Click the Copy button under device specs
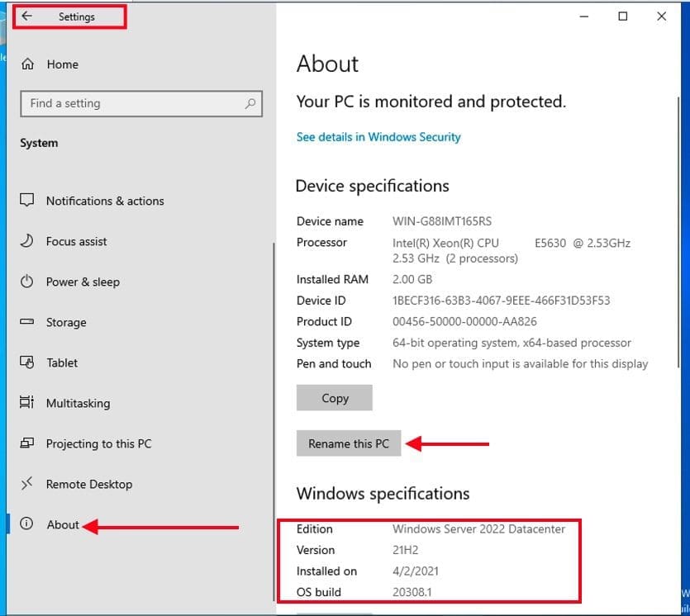This screenshot has height=616, width=690. click(335, 398)
